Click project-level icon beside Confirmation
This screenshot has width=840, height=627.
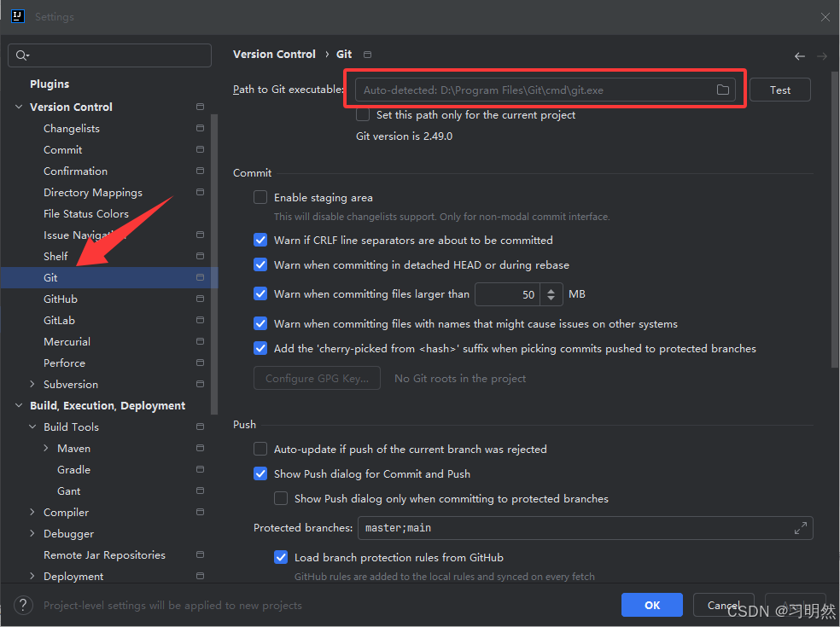201,171
